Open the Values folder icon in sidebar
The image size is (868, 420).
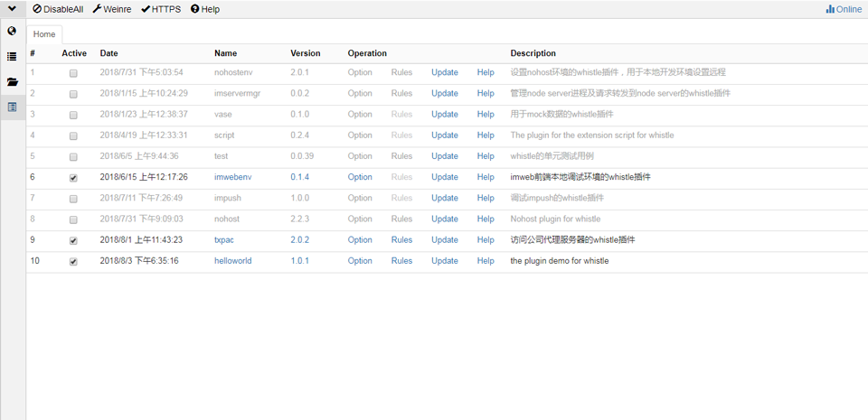click(12, 81)
